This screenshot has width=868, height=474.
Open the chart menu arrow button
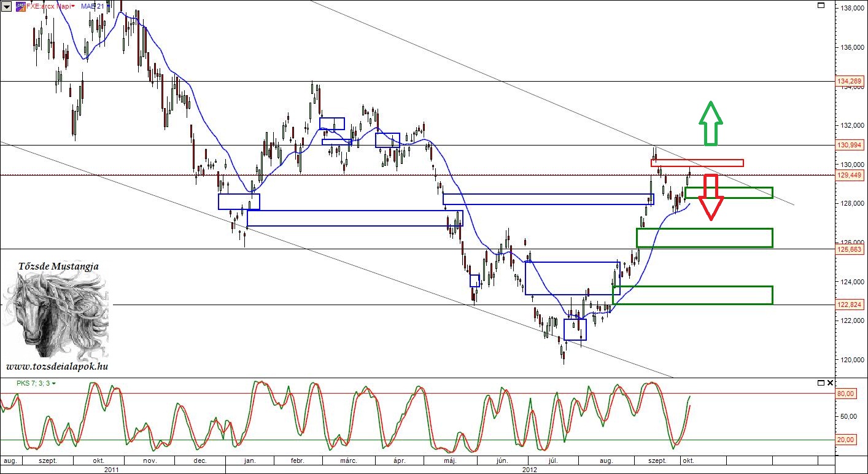(7, 6)
